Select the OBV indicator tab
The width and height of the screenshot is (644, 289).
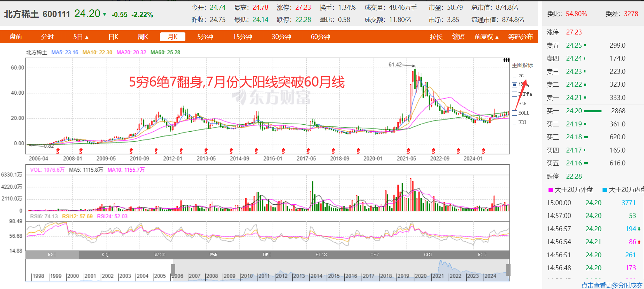point(375,255)
